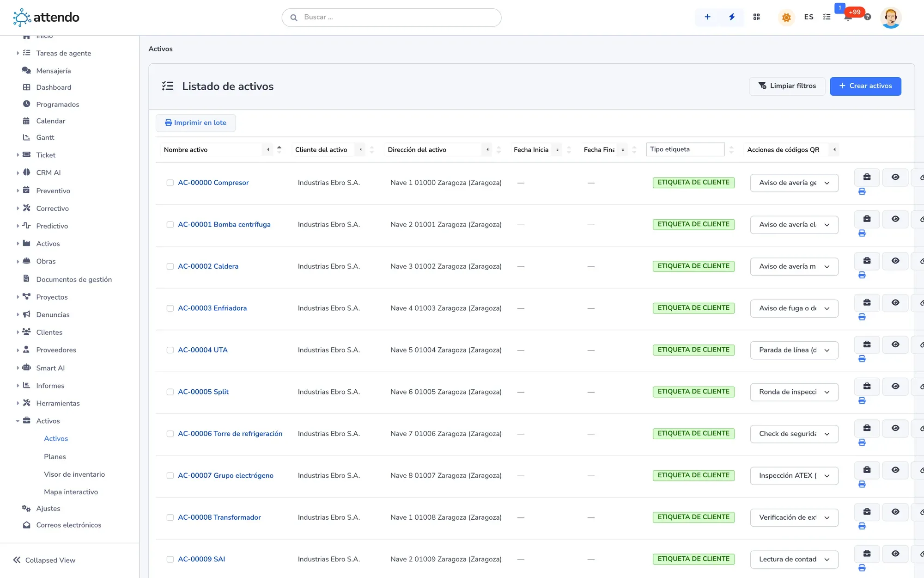Print label icon for AC-00009 SAI row
The image size is (924, 578).
[x=862, y=568]
